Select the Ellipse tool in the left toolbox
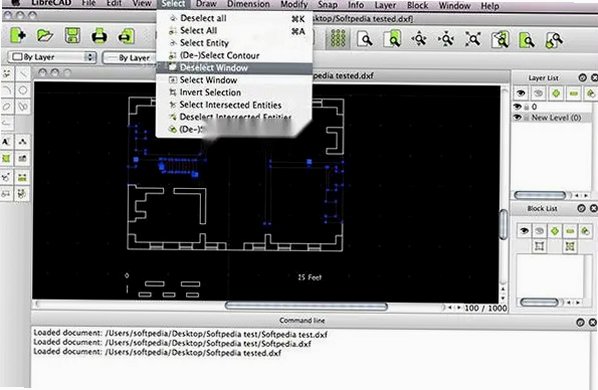Viewport: 598px width, 390px height. (7, 106)
